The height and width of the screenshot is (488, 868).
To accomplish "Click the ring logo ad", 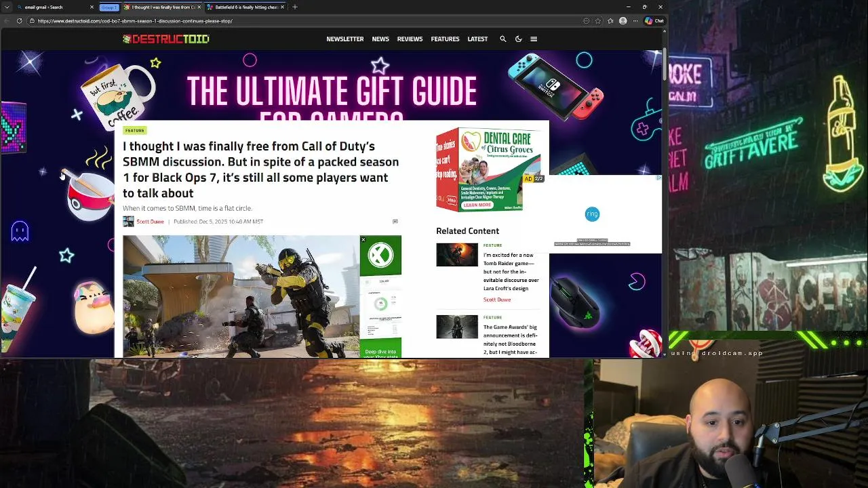I will [592, 214].
